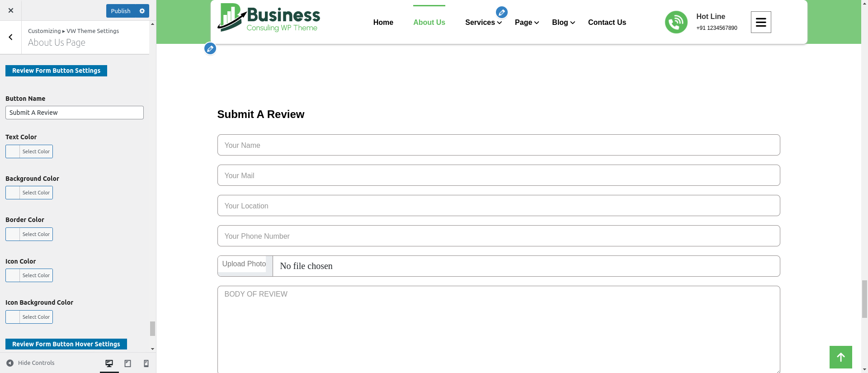Open publish settings gear icon
The width and height of the screenshot is (868, 373).
click(x=142, y=11)
